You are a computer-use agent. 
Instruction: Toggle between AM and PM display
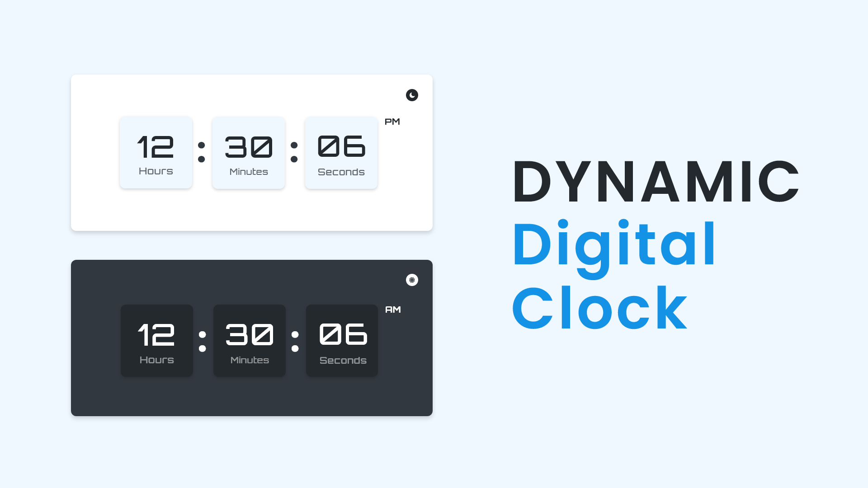tap(392, 122)
